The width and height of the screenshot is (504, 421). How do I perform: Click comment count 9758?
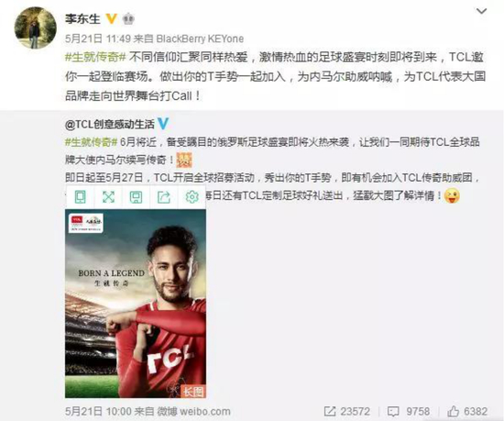(x=409, y=411)
